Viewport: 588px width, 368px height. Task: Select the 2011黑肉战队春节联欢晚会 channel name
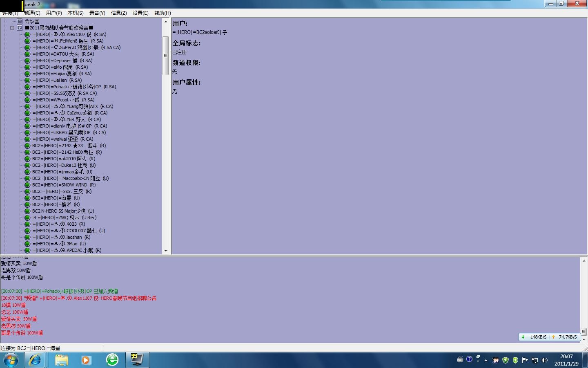pyautogui.click(x=59, y=28)
